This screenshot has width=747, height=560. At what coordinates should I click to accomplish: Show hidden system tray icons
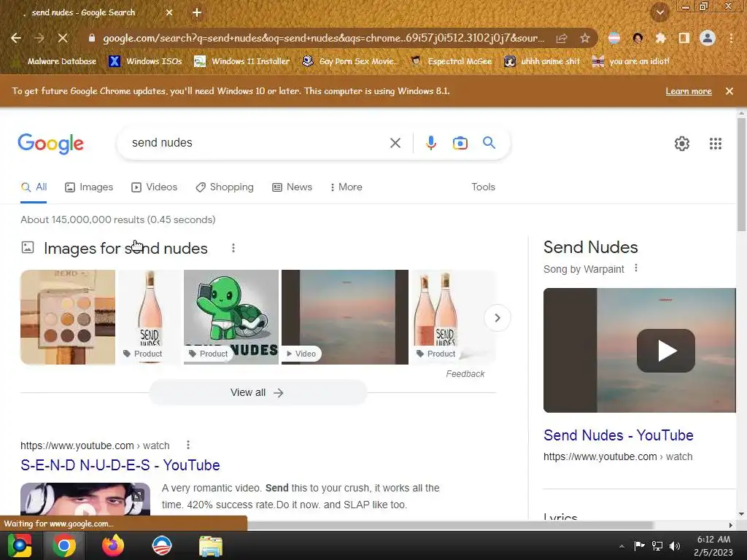pos(622,546)
